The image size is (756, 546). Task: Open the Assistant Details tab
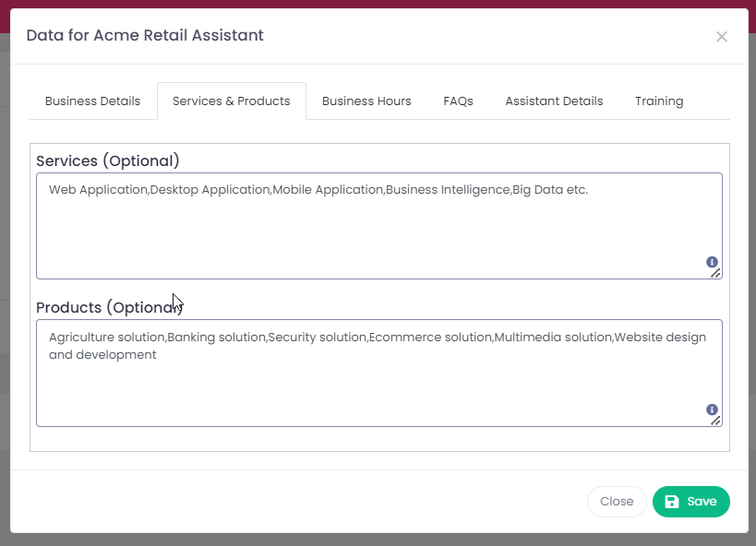(554, 101)
